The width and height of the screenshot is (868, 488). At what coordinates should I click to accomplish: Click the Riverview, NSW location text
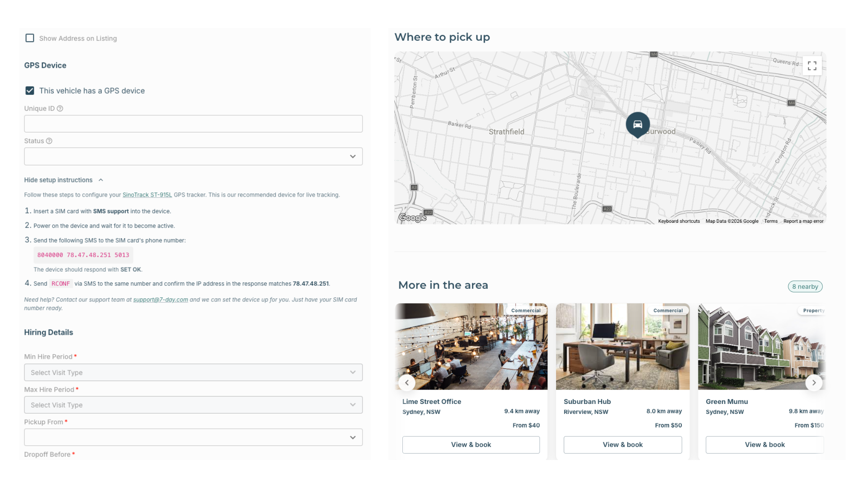pos(586,412)
